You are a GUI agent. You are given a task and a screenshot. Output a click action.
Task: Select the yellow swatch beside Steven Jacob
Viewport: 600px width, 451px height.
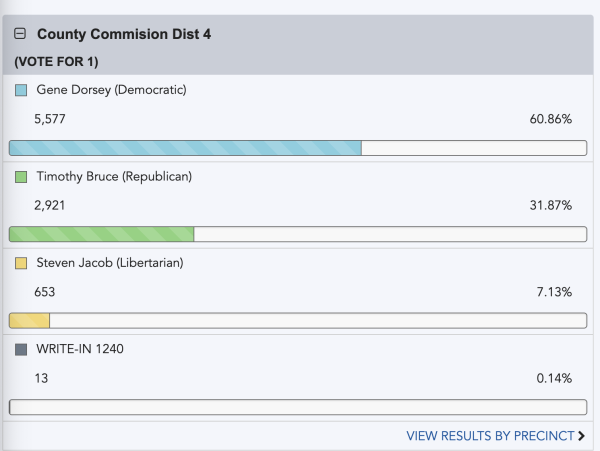pyautogui.click(x=21, y=264)
